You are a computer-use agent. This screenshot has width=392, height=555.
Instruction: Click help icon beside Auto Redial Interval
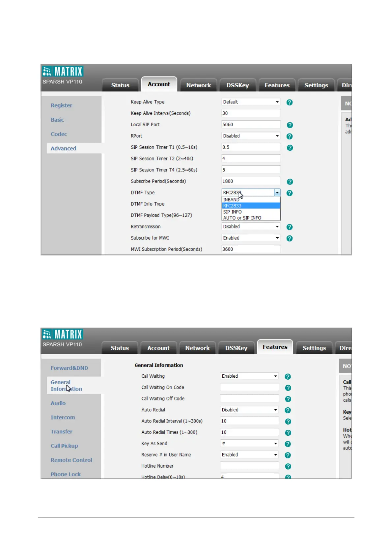click(x=288, y=422)
